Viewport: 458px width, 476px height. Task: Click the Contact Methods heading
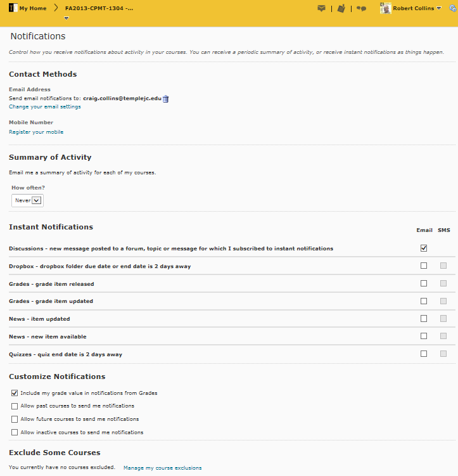click(43, 74)
